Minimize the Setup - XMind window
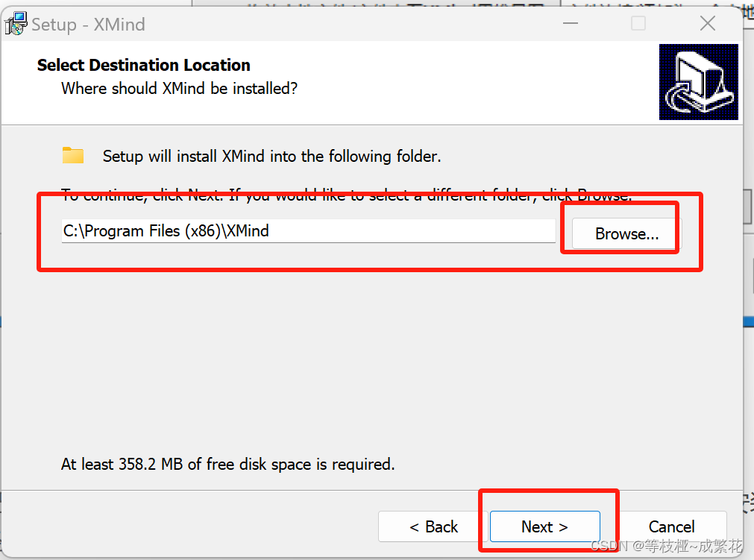The width and height of the screenshot is (754, 560). pyautogui.click(x=571, y=23)
